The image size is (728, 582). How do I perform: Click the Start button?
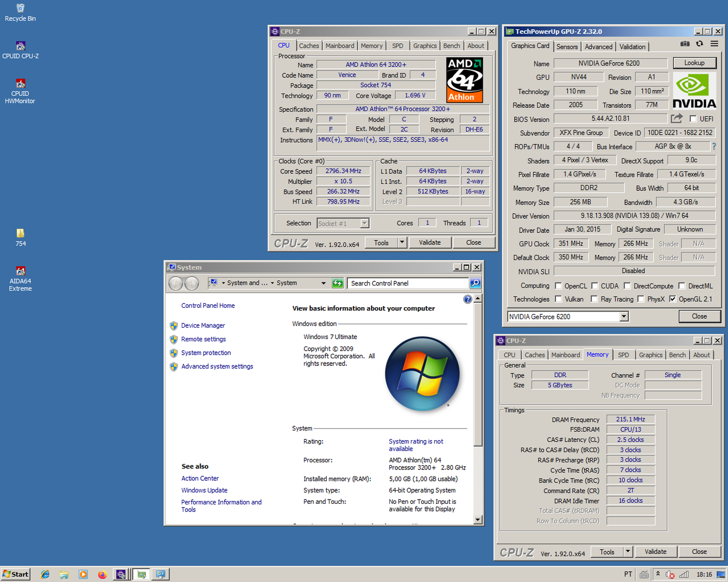pos(15,574)
